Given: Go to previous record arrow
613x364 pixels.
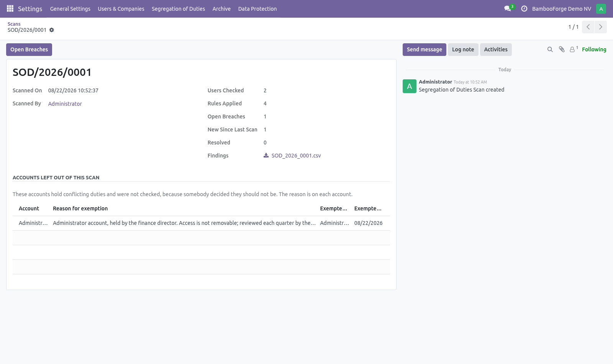Looking at the screenshot, I should [x=588, y=27].
